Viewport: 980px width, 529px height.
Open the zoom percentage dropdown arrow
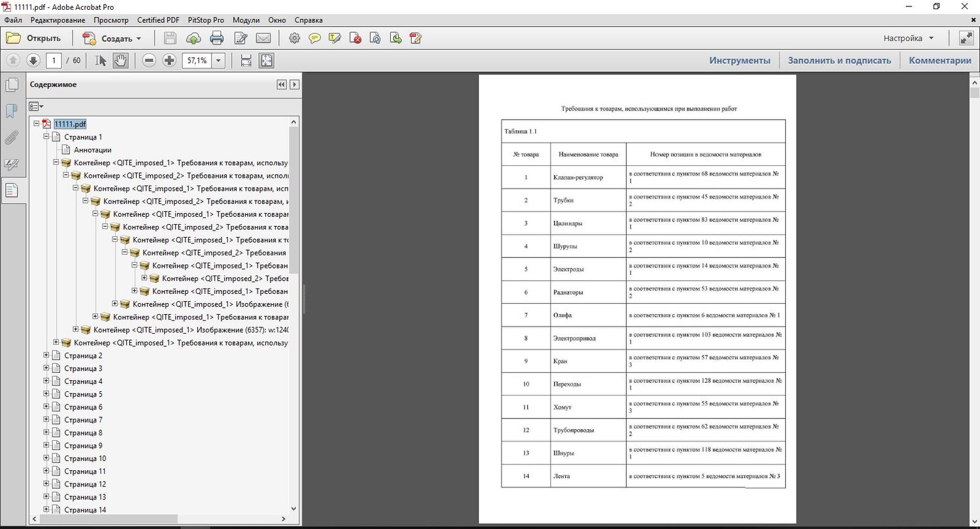(219, 61)
